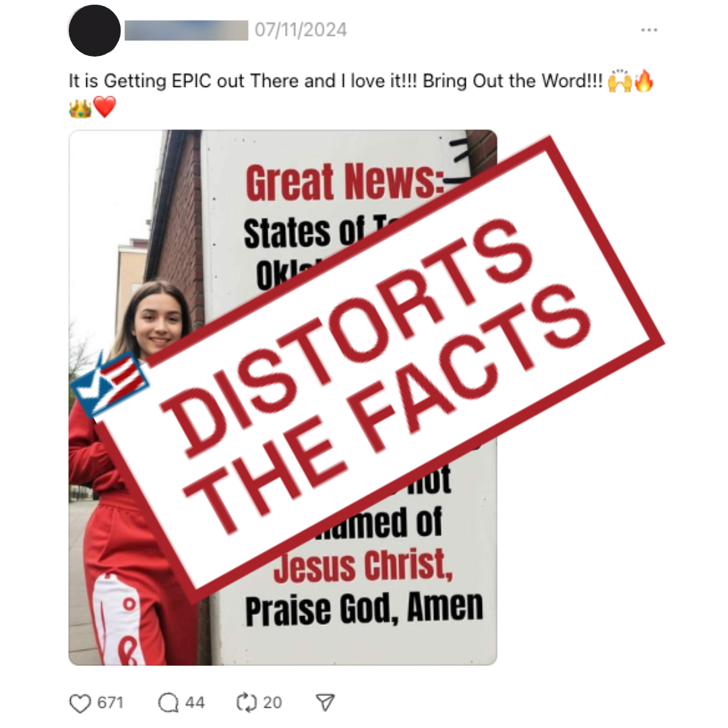The image size is (728, 728).
Task: Open the poster's black profile avatar
Action: pos(95,30)
